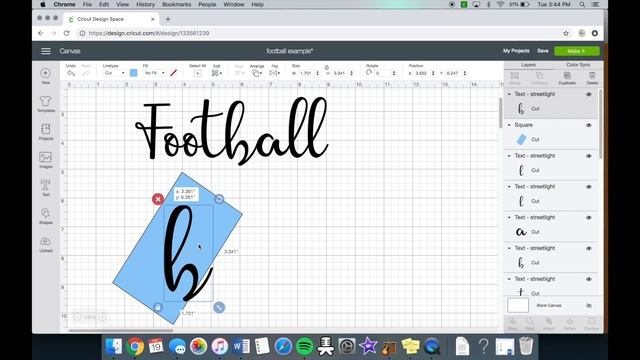Hide the highlighted Text - streetlight b layer
This screenshot has width=640, height=360.
[x=589, y=94]
